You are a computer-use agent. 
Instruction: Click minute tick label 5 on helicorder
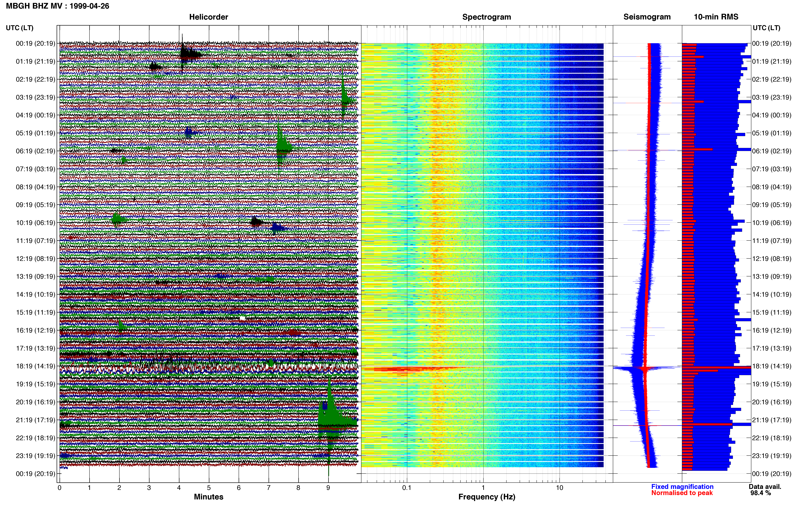click(209, 487)
